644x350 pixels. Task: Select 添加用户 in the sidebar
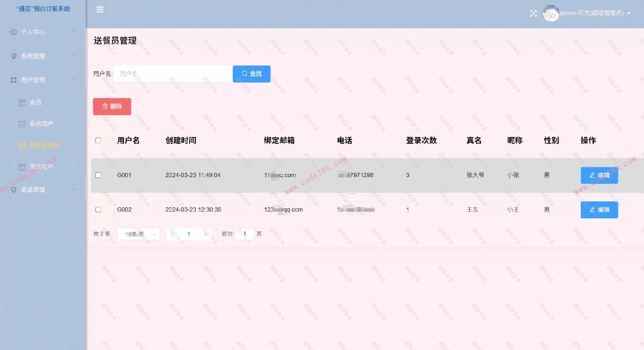[41, 167]
